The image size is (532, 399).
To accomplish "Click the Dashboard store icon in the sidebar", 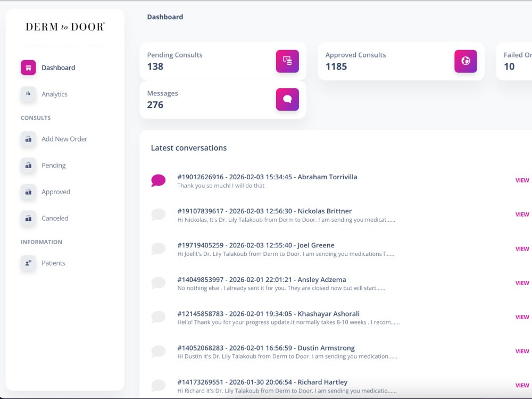I will pyautogui.click(x=28, y=68).
